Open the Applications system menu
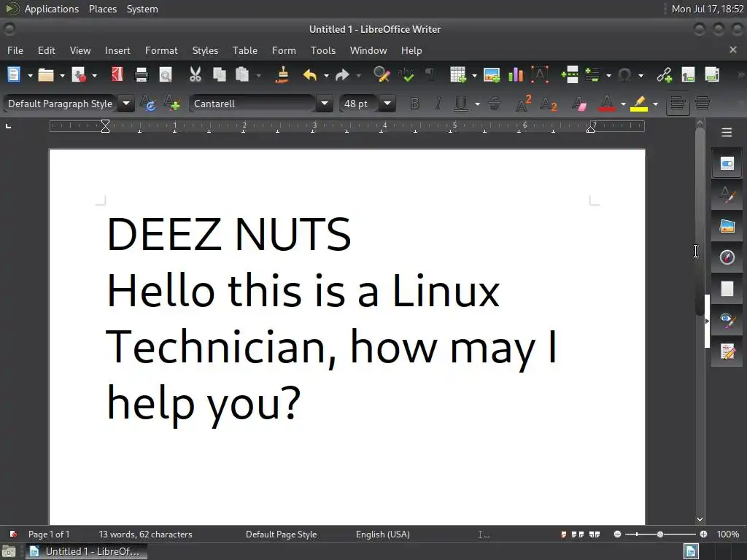Viewport: 747px width, 560px height. [x=52, y=9]
